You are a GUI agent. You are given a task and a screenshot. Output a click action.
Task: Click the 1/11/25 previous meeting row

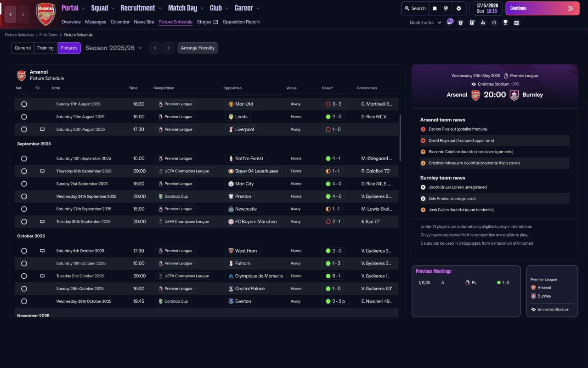tap(466, 282)
